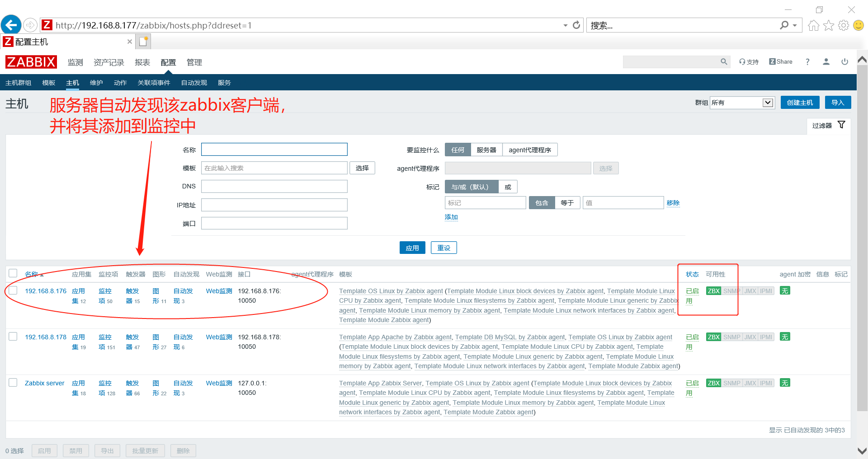
Task: Reload the page with the refresh icon
Action: coord(576,25)
